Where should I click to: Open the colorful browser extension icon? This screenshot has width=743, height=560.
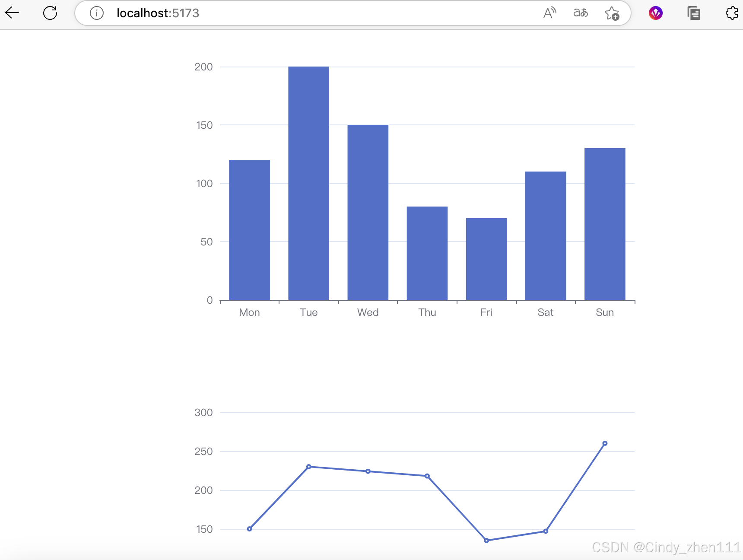655,13
